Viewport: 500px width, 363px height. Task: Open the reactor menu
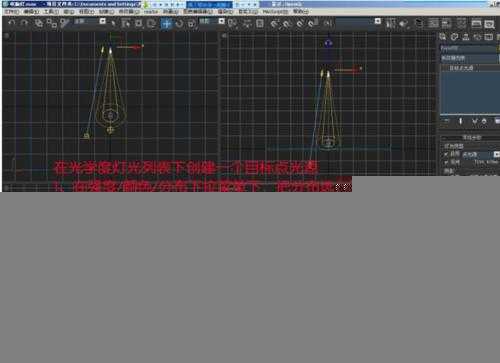coord(151,12)
